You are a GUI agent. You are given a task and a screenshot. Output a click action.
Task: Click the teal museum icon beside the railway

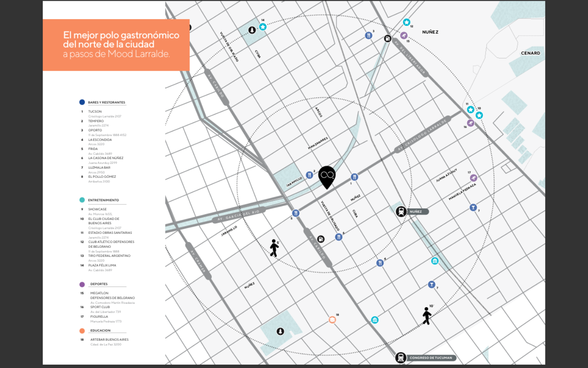[435, 261]
